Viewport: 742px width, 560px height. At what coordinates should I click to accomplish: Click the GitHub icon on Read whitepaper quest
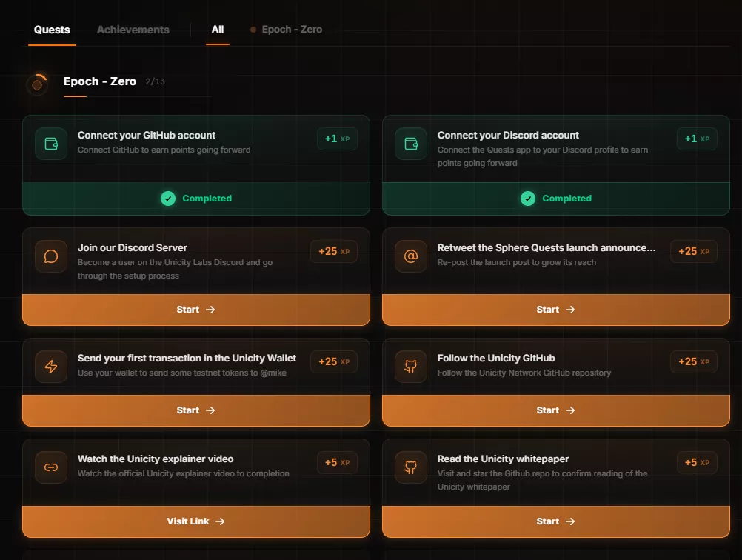[x=411, y=467]
